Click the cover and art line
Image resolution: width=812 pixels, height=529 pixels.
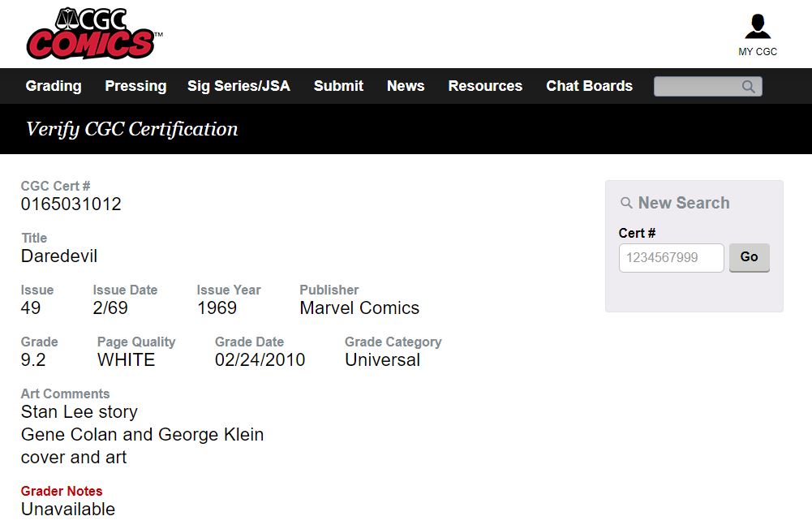[x=74, y=458]
